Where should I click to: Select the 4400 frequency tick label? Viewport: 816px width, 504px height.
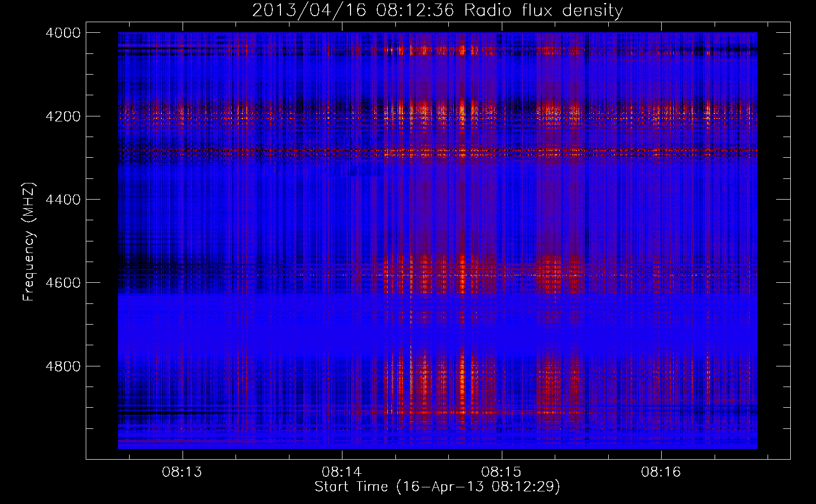(x=63, y=200)
